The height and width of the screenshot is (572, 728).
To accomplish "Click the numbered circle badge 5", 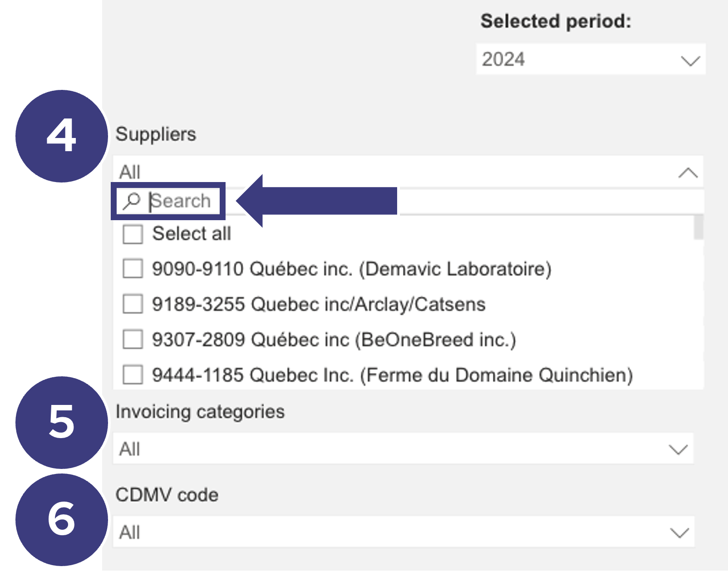I will [62, 423].
